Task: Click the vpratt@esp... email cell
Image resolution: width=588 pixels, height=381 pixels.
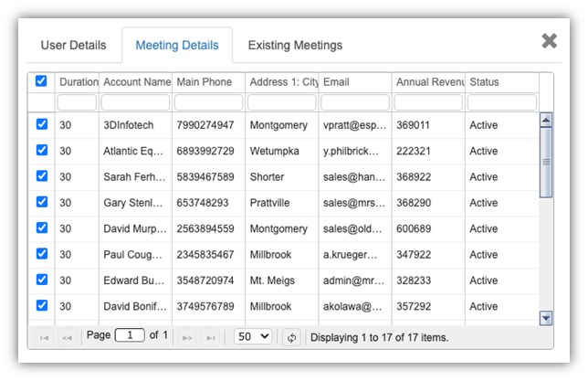Action: 354,125
